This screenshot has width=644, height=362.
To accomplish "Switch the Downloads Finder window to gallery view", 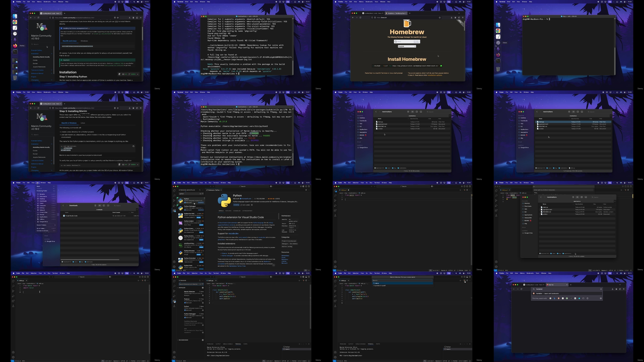I will point(108,206).
